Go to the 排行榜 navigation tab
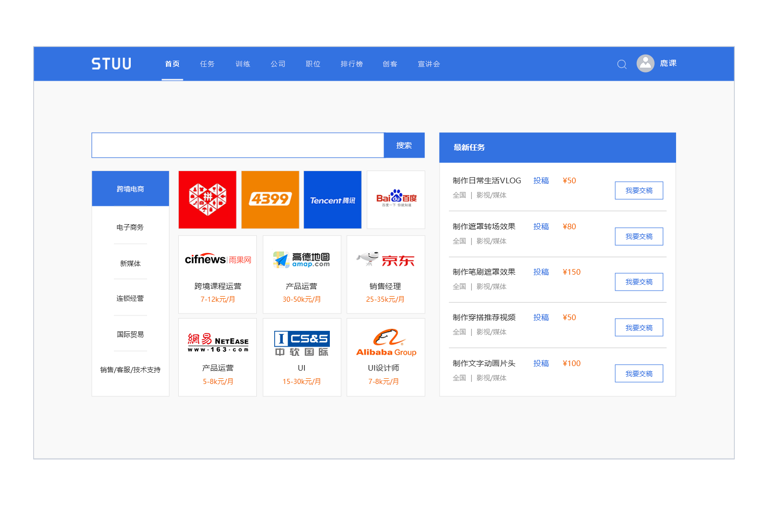 [352, 64]
